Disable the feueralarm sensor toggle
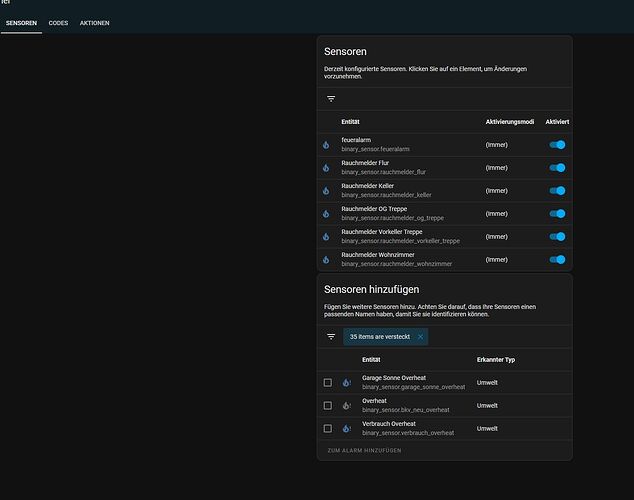The height and width of the screenshot is (500, 634). pyautogui.click(x=557, y=145)
